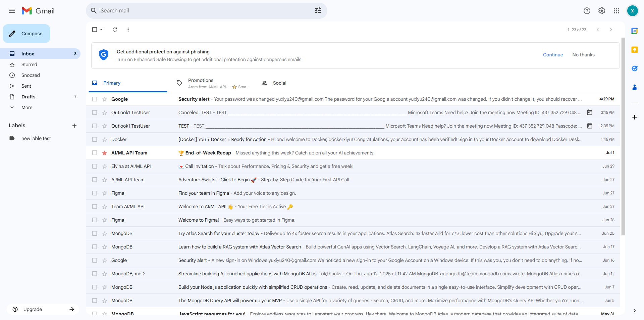Screen dimensions: 644x320
Task: Go to newer messages page arrow
Action: click(598, 30)
